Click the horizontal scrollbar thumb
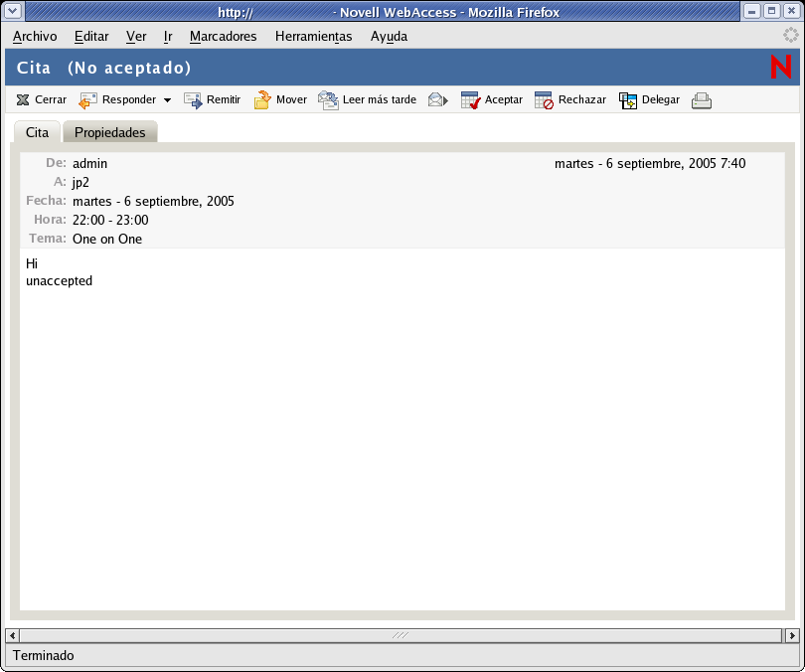 tap(401, 635)
